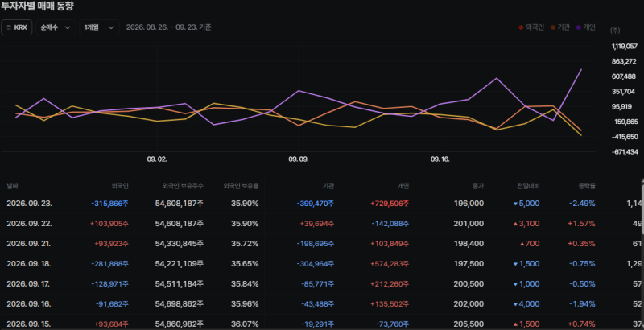
Task: Toggle the 외국인 legend dot
Action: tap(521, 27)
